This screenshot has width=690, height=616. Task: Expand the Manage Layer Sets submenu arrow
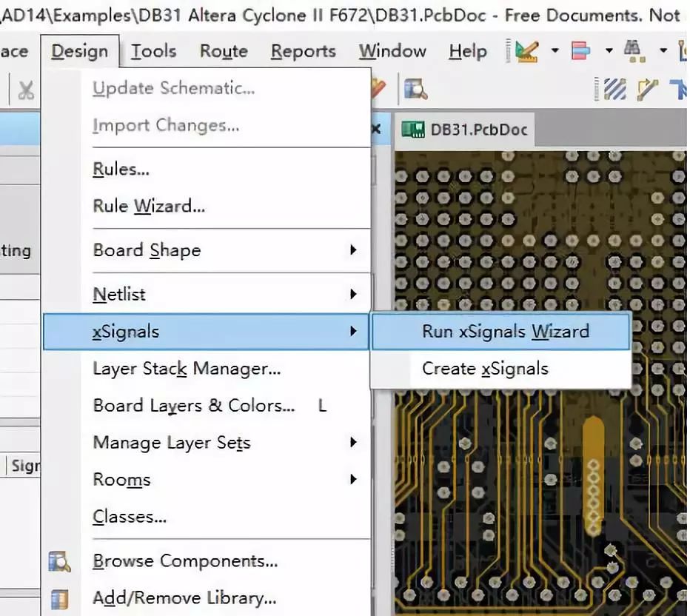click(x=353, y=442)
